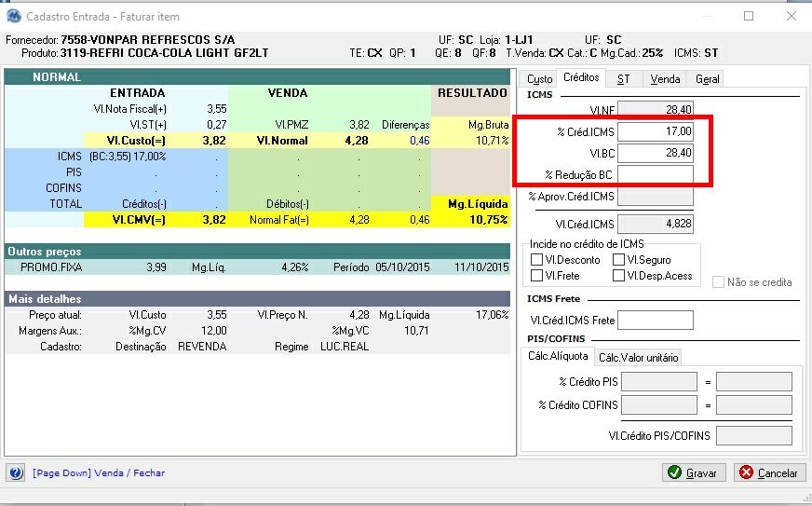Save with the Gravar button
This screenshot has width=812, height=506.
point(694,472)
